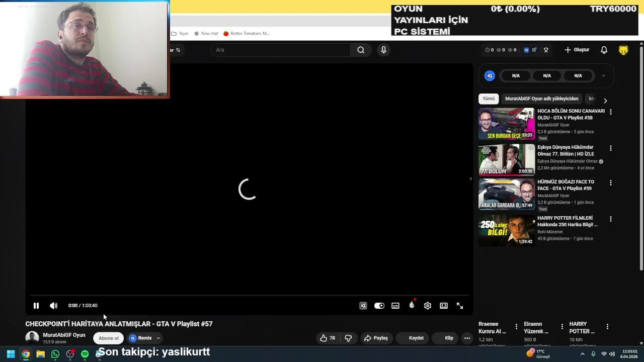The width and height of the screenshot is (644, 362).
Task: Click the vidIQ playlist icon in the header
Action: (x=534, y=50)
